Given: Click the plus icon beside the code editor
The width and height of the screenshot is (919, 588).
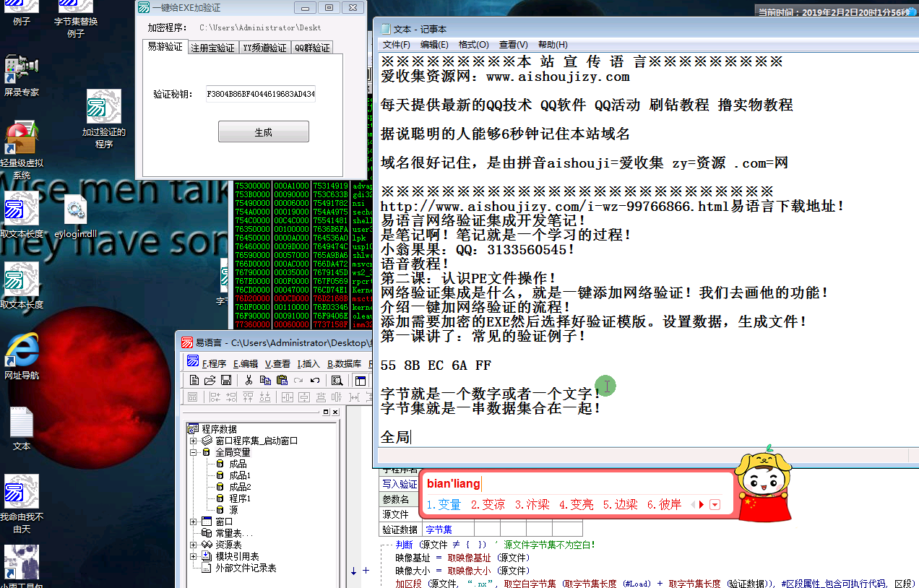Looking at the screenshot, I should pos(366,571).
